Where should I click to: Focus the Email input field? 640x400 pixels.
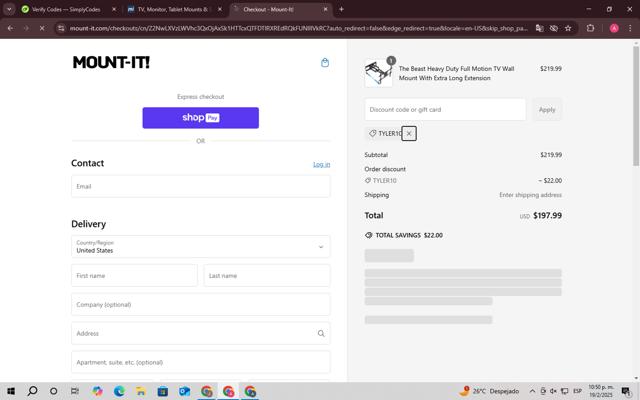pyautogui.click(x=200, y=186)
